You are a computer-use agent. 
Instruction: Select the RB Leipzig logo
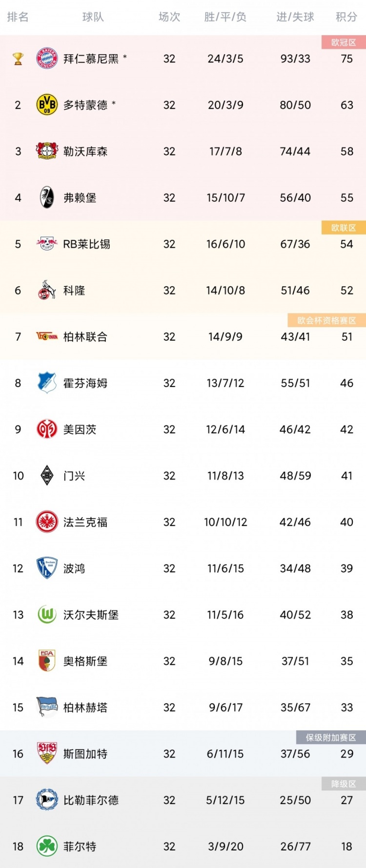click(x=47, y=244)
